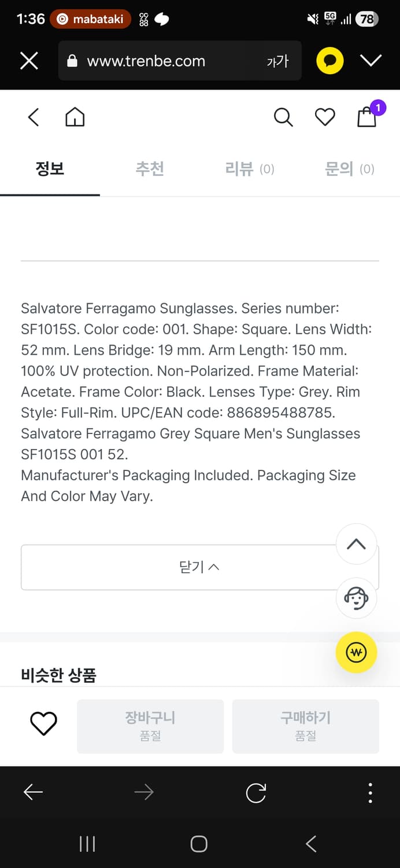This screenshot has height=868, width=400.
Task: Toggle the bottom wishlist heart
Action: point(43,723)
